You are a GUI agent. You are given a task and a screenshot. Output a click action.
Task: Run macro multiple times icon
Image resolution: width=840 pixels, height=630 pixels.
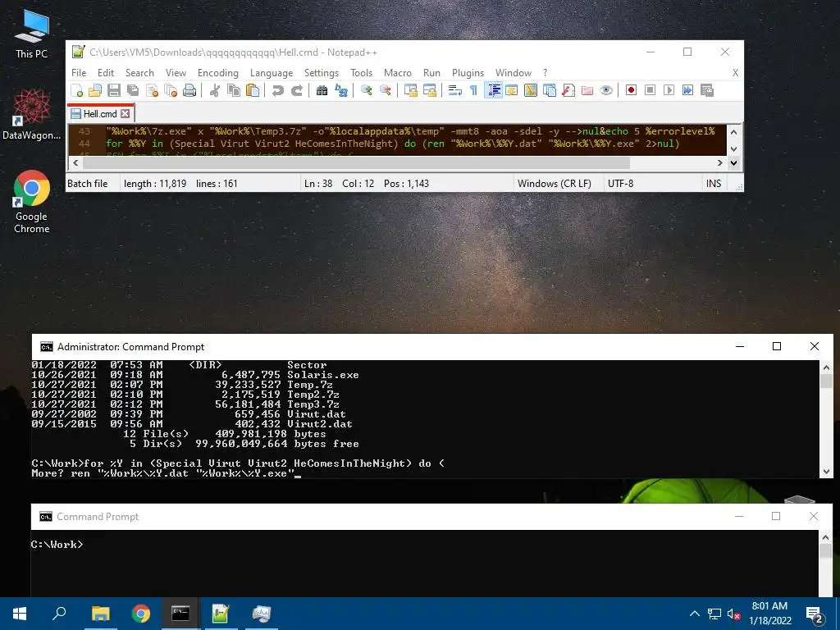tap(688, 90)
